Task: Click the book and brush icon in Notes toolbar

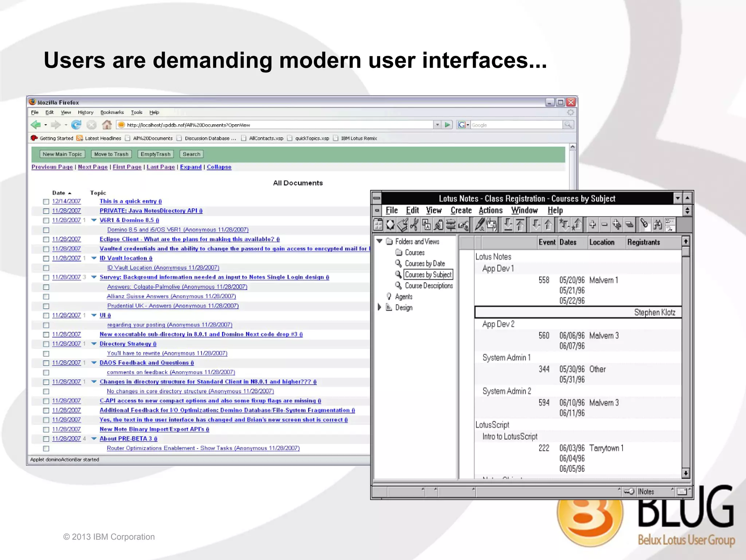Action: tap(402, 225)
